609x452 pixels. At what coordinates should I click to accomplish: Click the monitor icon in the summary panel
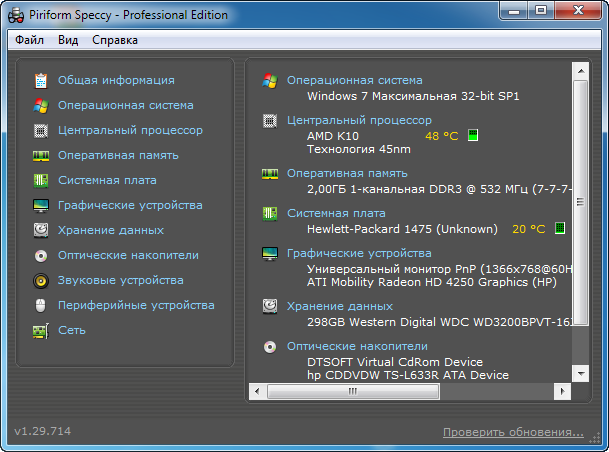(270, 254)
